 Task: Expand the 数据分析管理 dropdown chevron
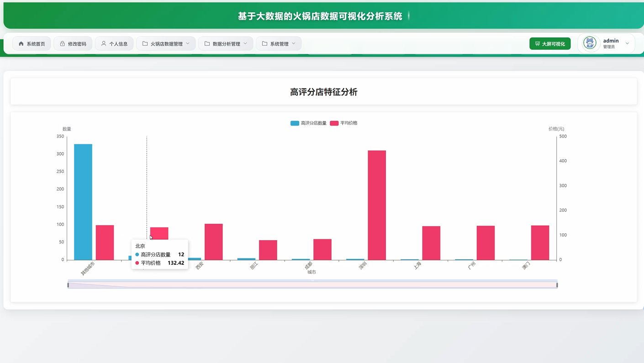[245, 44]
